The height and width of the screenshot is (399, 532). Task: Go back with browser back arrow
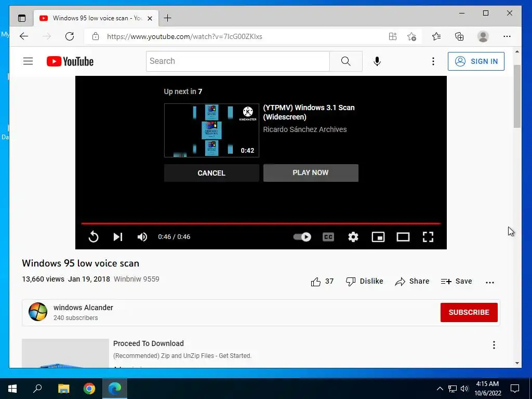(24, 36)
